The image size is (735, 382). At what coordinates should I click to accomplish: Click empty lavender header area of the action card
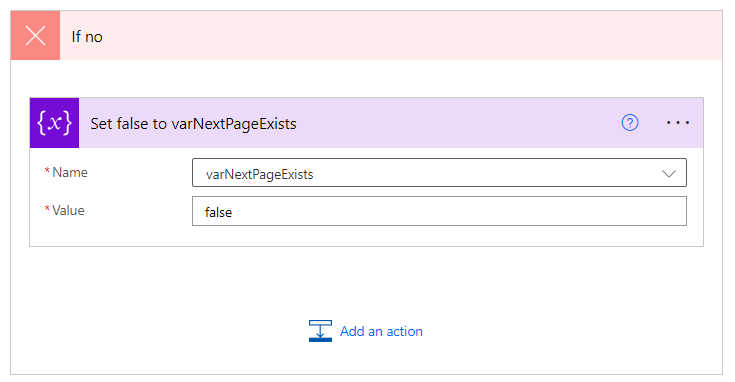455,123
